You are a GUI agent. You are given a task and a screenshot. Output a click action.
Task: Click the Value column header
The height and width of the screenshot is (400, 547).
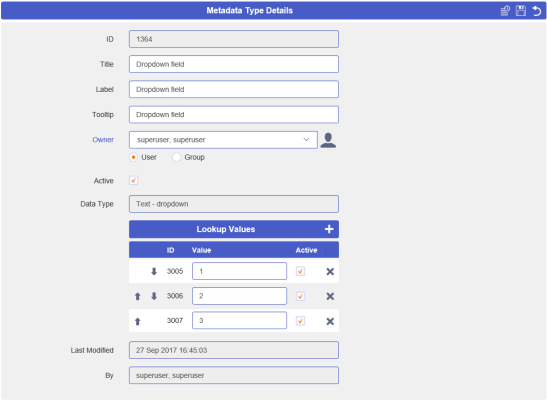(201, 250)
